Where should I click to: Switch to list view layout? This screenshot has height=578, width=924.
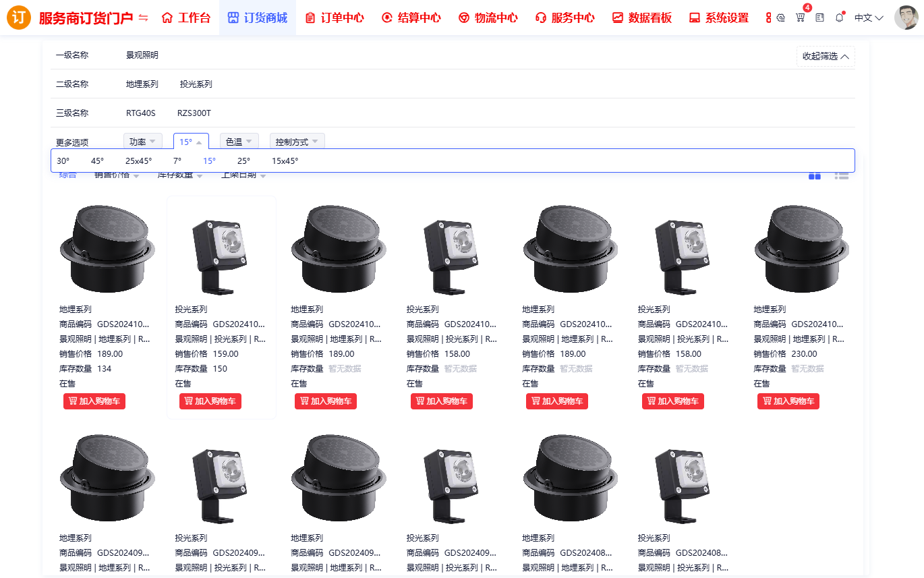pos(841,175)
